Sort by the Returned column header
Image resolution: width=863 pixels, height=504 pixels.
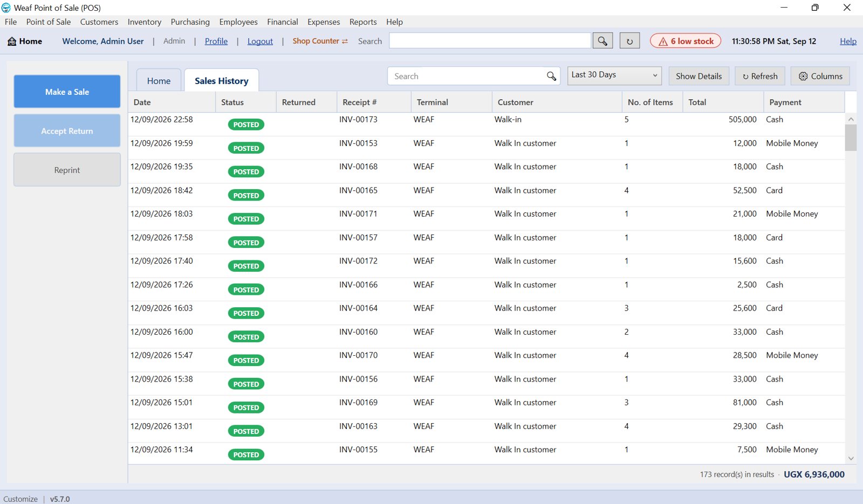[306, 102]
